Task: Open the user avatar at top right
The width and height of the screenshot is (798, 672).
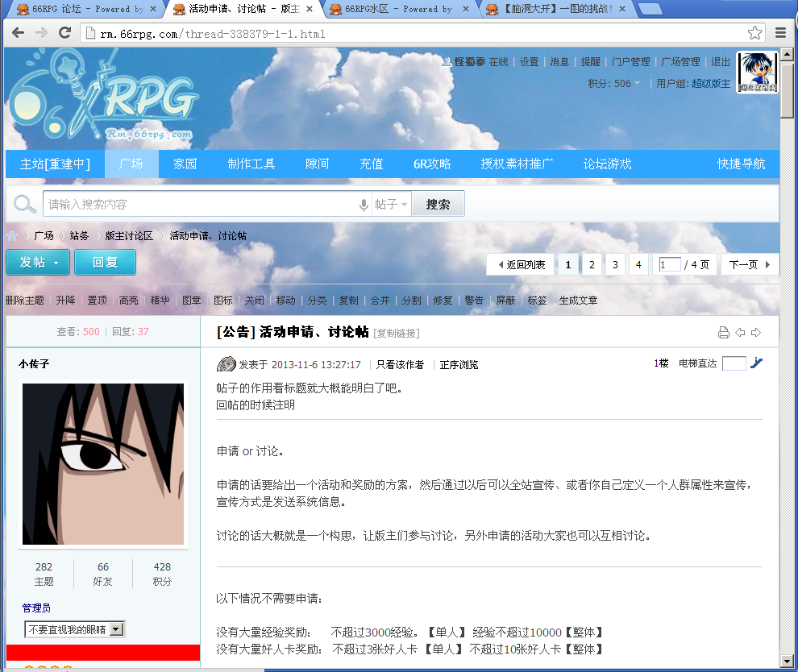Action: tap(757, 72)
